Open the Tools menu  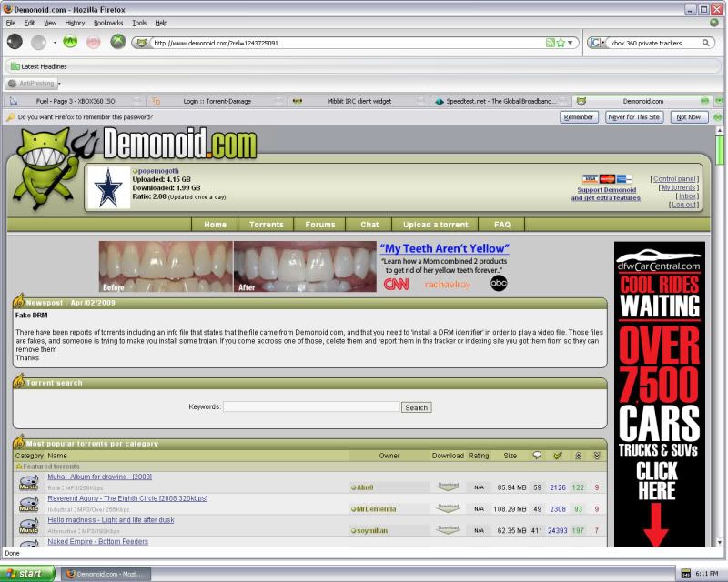(139, 23)
